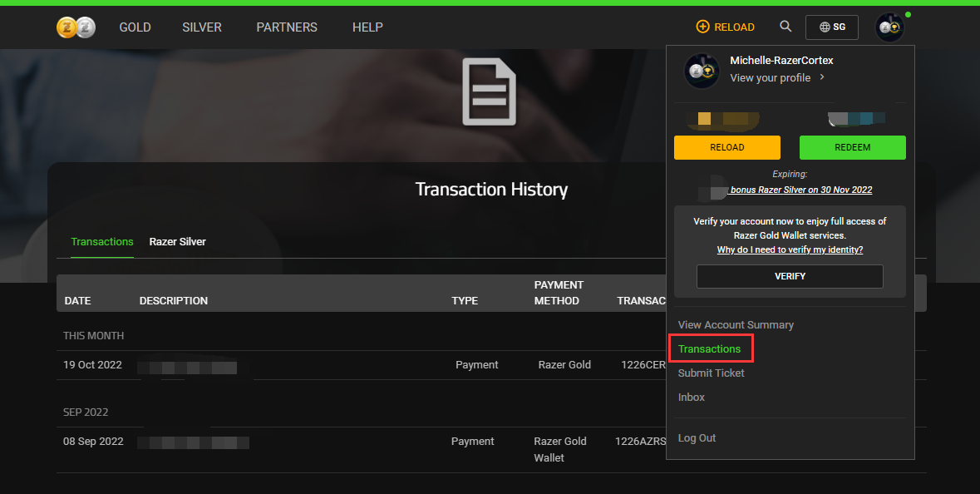Click the PAYMENT METHOD column header

pos(559,293)
